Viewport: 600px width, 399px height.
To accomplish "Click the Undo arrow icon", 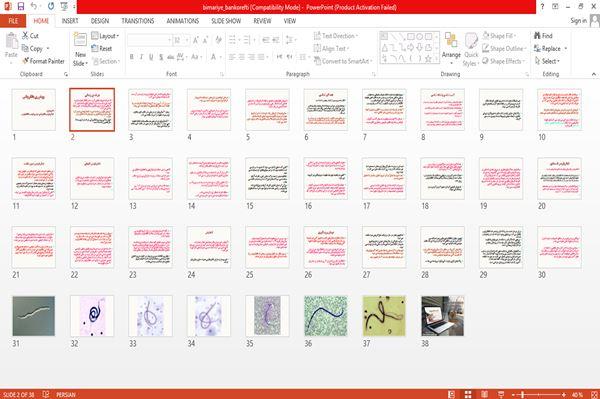I will [34, 6].
